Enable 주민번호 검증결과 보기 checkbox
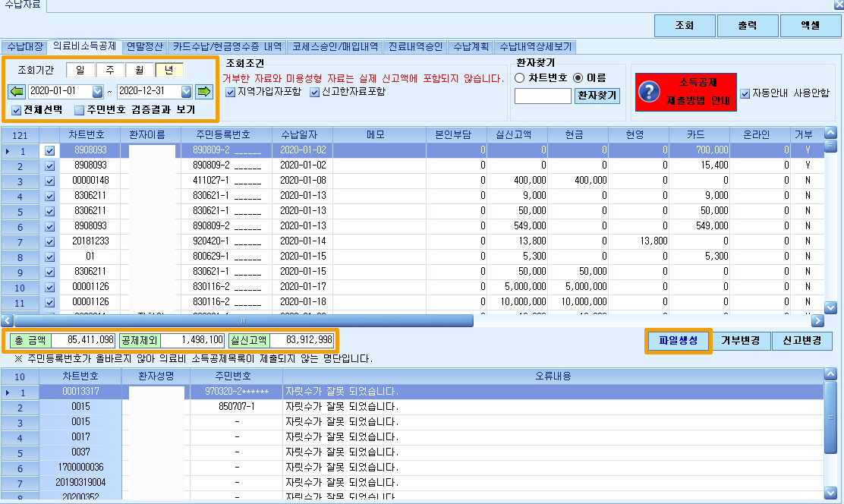Image resolution: width=844 pixels, height=504 pixels. pos(80,110)
